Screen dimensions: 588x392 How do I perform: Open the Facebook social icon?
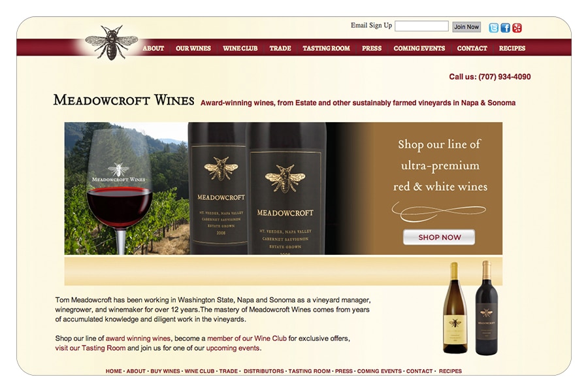[505, 27]
